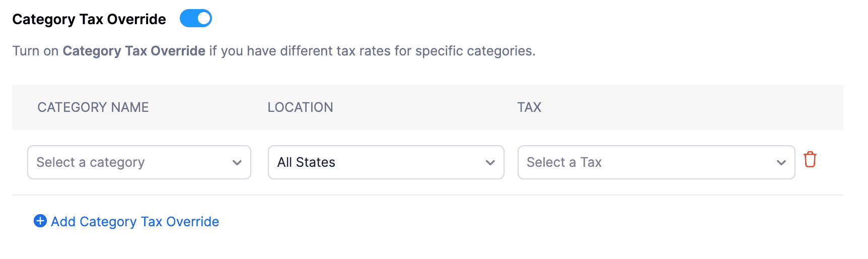Click the CATEGORY NAME column header
The width and height of the screenshot is (868, 259).
pos(93,107)
